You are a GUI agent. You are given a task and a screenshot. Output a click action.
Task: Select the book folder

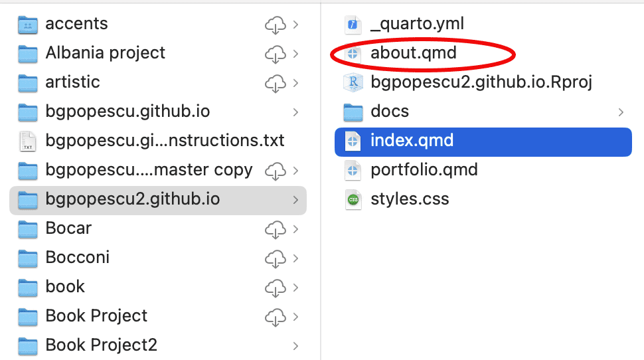[65, 287]
